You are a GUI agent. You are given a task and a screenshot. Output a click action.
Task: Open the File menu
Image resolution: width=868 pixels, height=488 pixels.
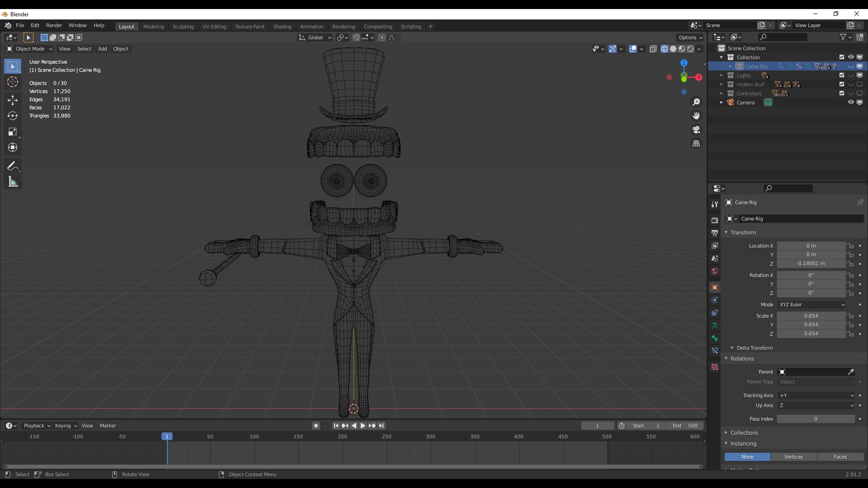[20, 25]
